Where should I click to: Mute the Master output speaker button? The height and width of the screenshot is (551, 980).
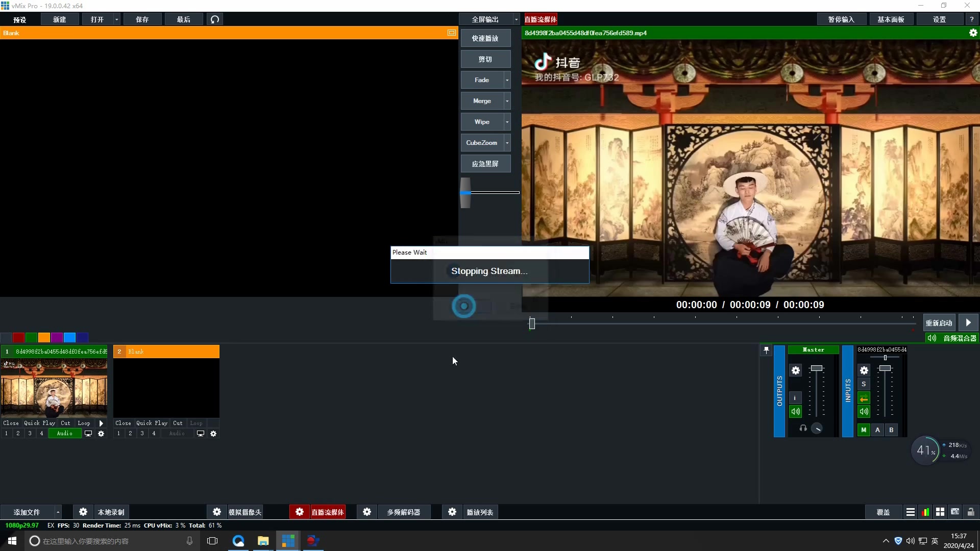(796, 411)
